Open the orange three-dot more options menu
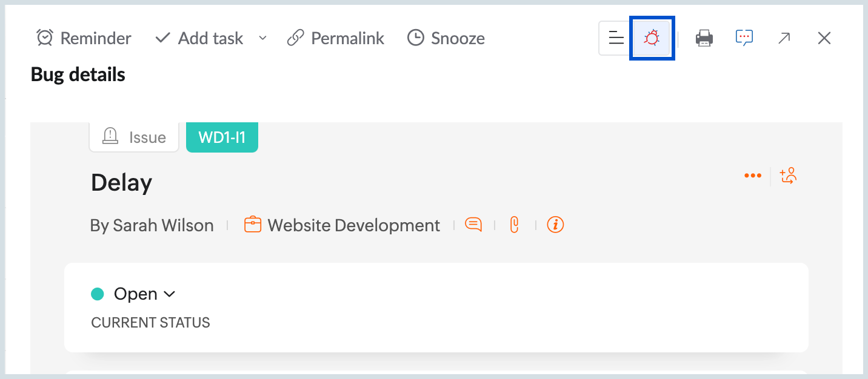Screen dimensions: 868x379 (x=752, y=176)
